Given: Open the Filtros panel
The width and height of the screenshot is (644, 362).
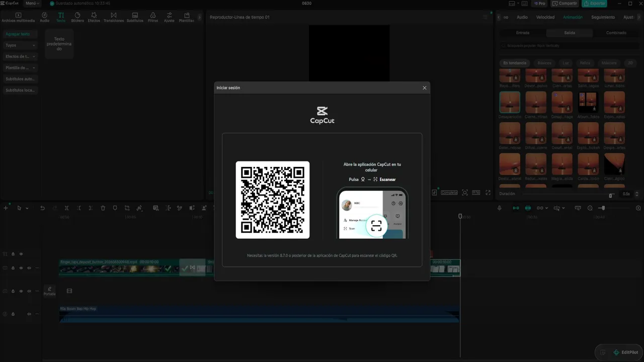Looking at the screenshot, I should tap(153, 18).
